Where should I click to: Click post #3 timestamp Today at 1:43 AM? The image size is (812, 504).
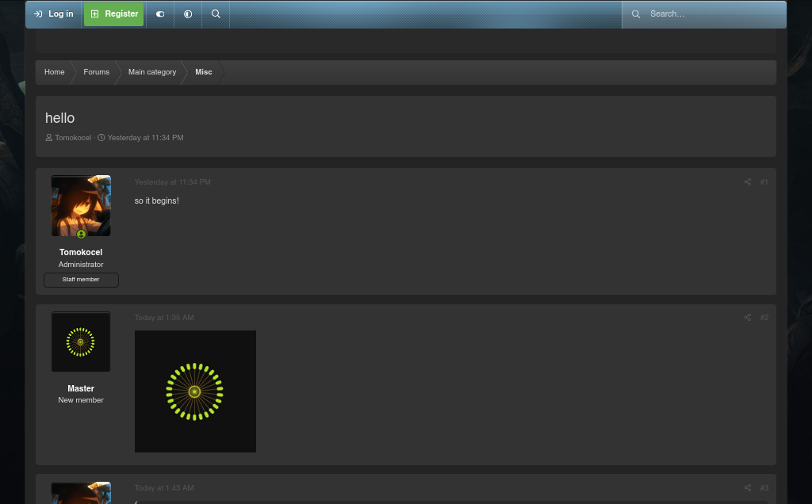point(164,488)
